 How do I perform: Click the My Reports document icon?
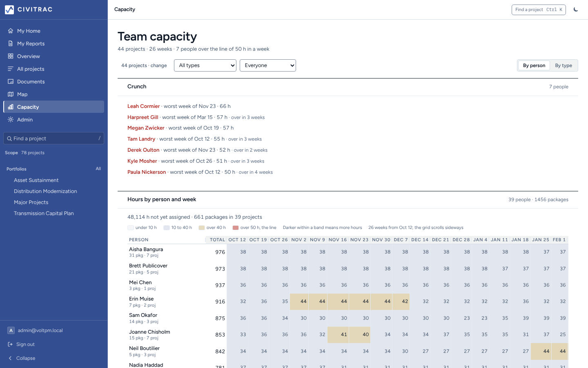pyautogui.click(x=11, y=43)
